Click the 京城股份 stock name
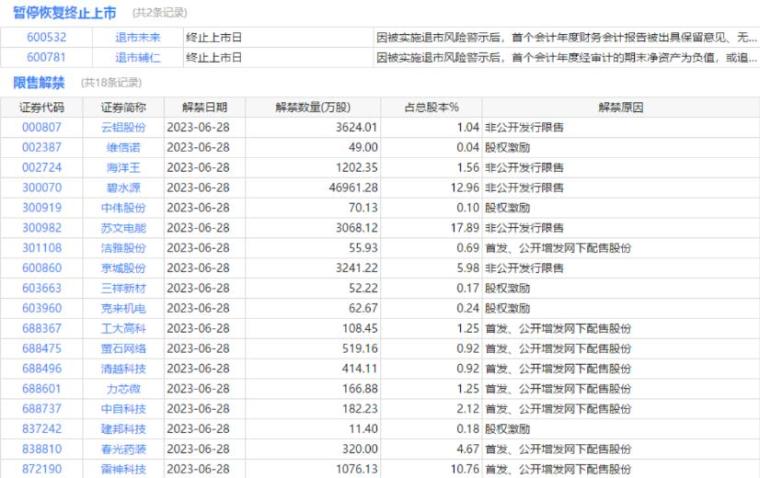 [124, 268]
